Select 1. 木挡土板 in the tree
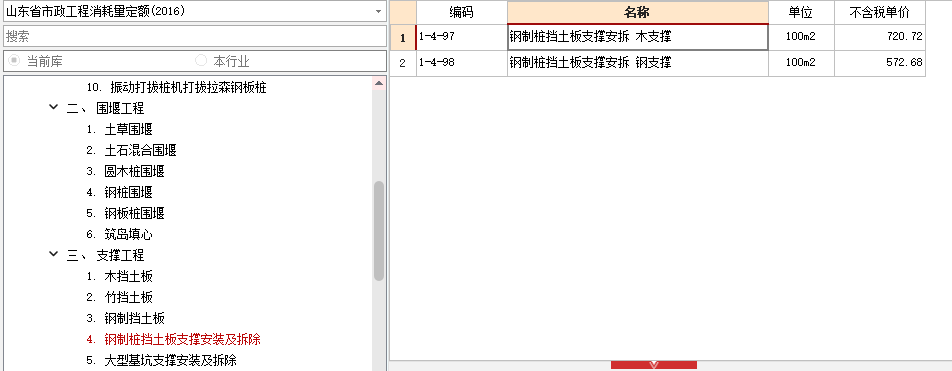The image size is (952, 371). pyautogui.click(x=119, y=276)
